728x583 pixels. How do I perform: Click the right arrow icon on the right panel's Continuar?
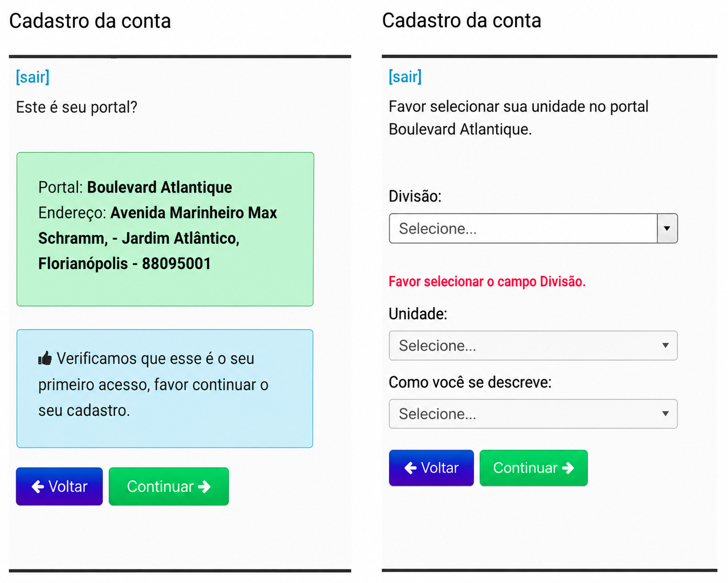point(568,468)
